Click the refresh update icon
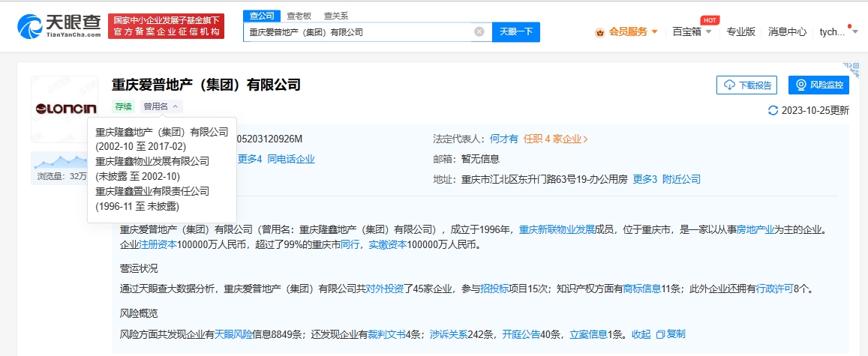The height and width of the screenshot is (356, 868). (x=773, y=110)
